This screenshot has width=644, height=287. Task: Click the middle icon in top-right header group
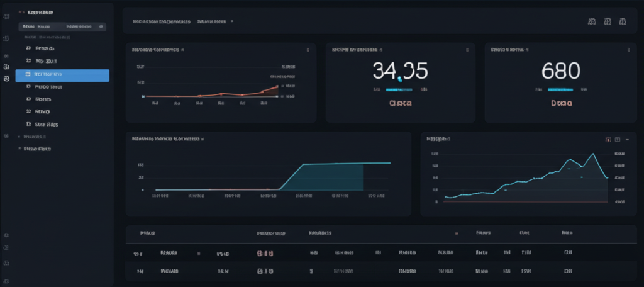point(608,21)
